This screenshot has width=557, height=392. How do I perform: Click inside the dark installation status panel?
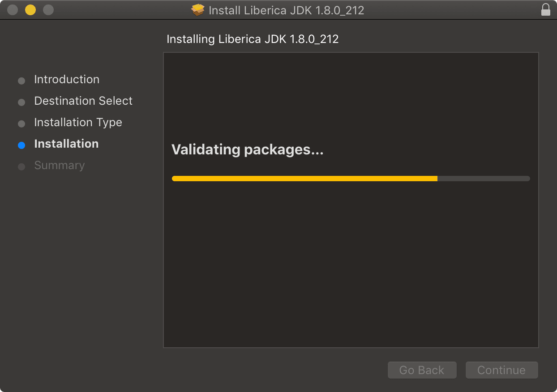[351, 268]
